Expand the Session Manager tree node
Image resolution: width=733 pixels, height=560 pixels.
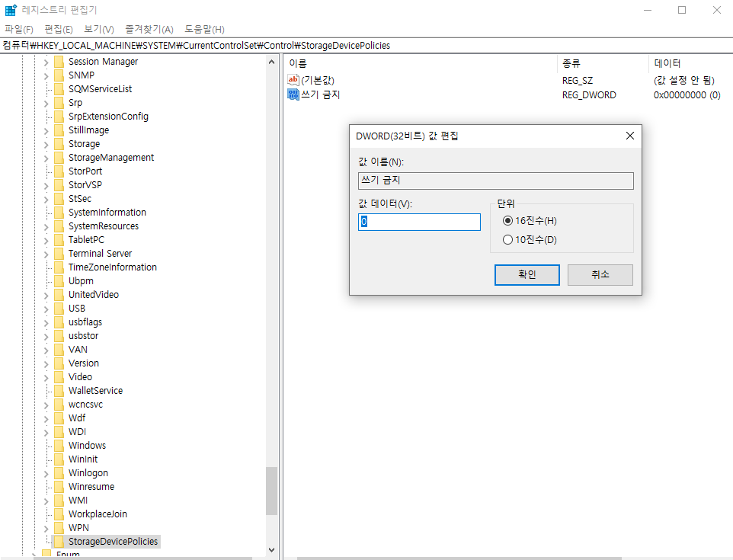[x=46, y=62]
